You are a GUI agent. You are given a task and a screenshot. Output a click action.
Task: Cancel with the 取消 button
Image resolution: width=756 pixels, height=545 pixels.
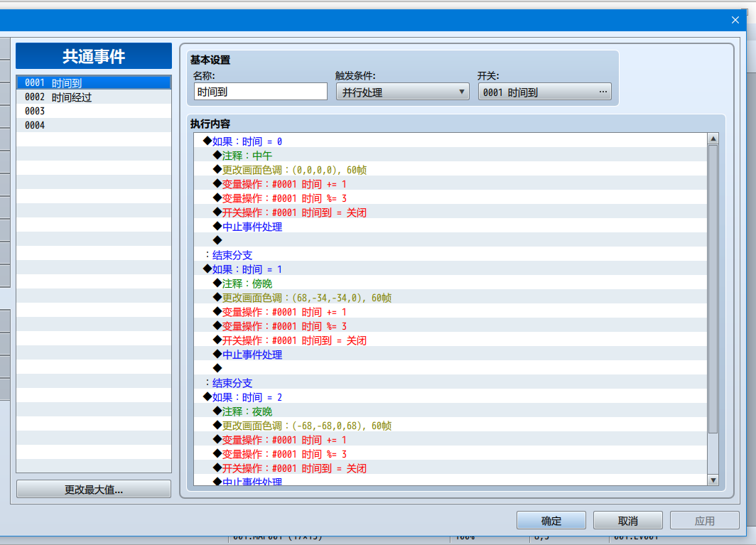(x=628, y=520)
